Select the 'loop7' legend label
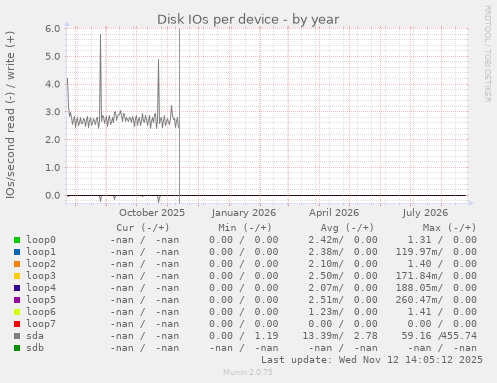 pos(41,324)
